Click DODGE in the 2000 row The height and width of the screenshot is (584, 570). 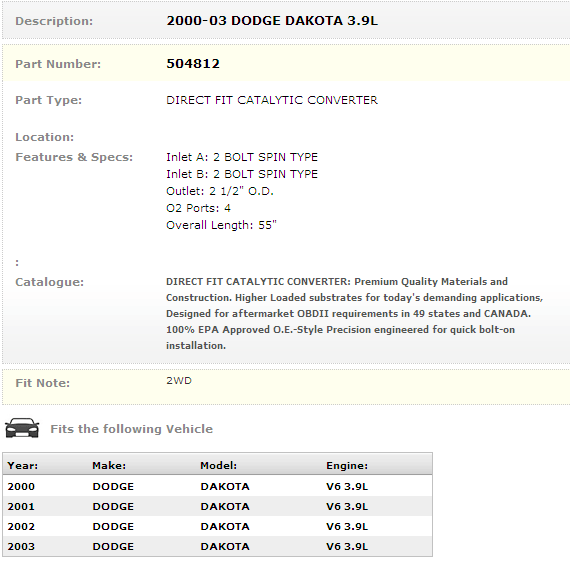click(113, 486)
